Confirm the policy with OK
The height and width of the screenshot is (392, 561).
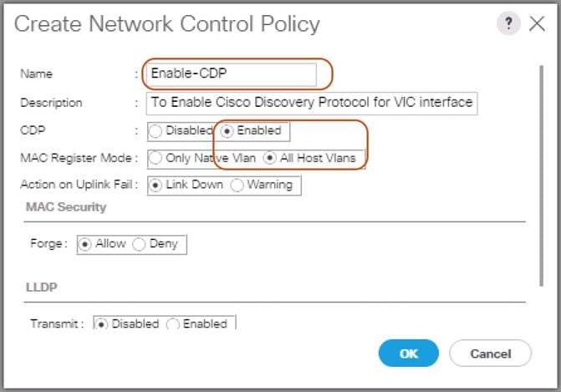point(408,354)
